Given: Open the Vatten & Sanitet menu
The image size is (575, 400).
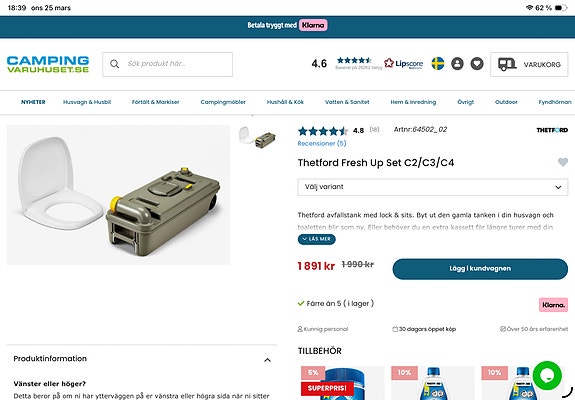Looking at the screenshot, I should click(347, 102).
